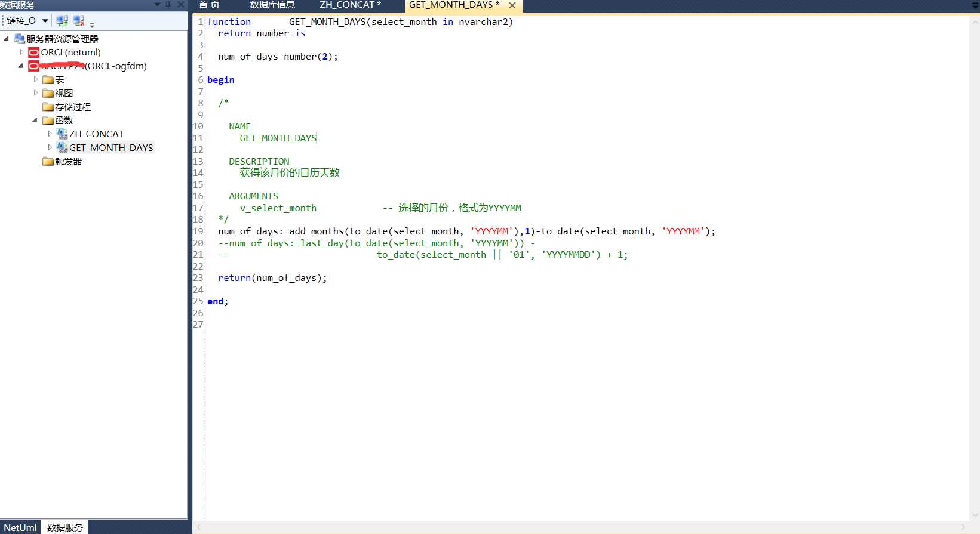Click the 服务器资源管理器 server icon
This screenshot has width=980, height=534.
pyautogui.click(x=19, y=39)
